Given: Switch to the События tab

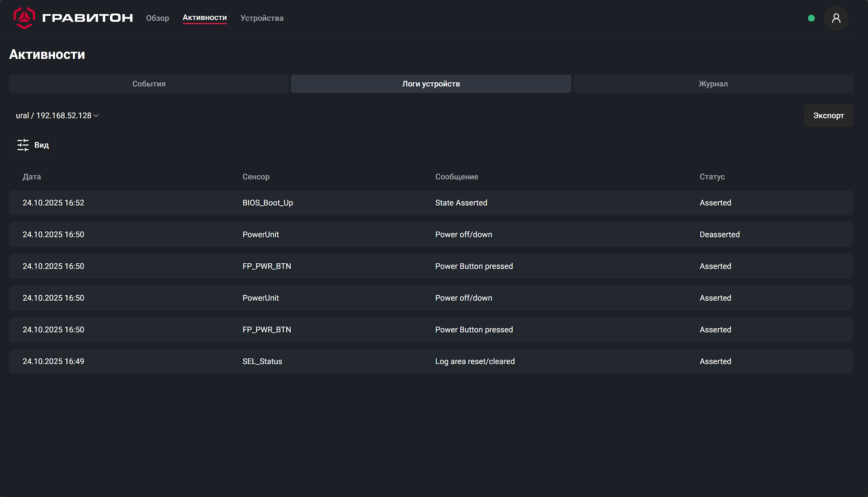Looking at the screenshot, I should tap(149, 84).
